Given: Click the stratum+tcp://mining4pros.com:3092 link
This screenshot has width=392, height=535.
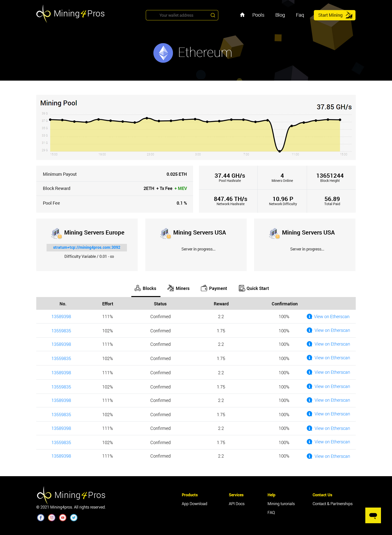Looking at the screenshot, I should point(87,248).
